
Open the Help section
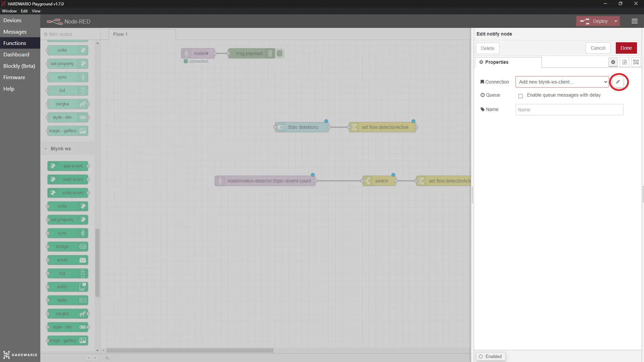20,89
